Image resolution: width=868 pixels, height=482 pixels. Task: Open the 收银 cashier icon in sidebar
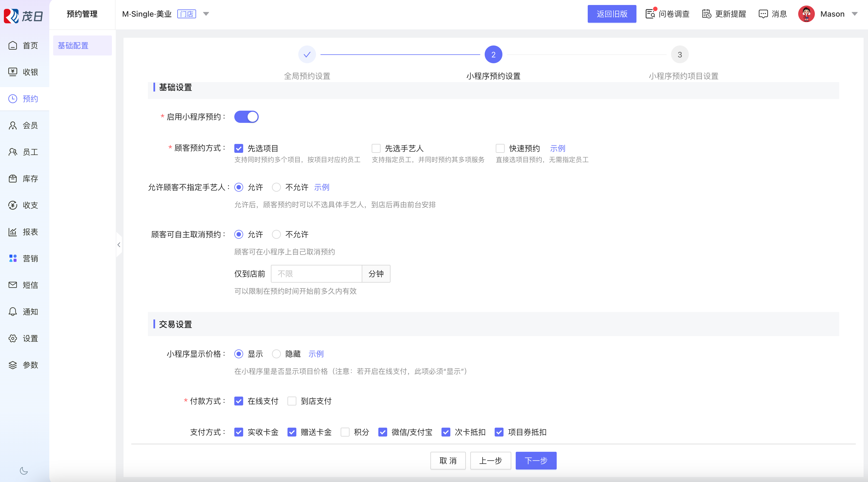[12, 72]
